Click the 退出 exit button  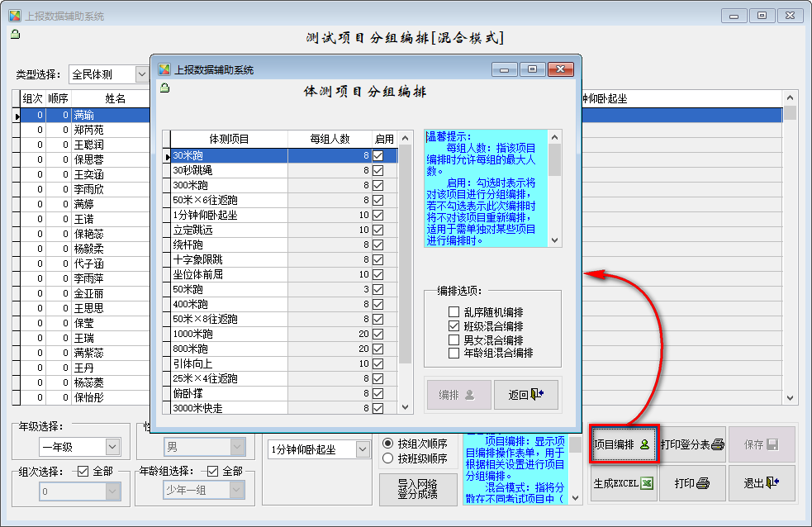[761, 483]
